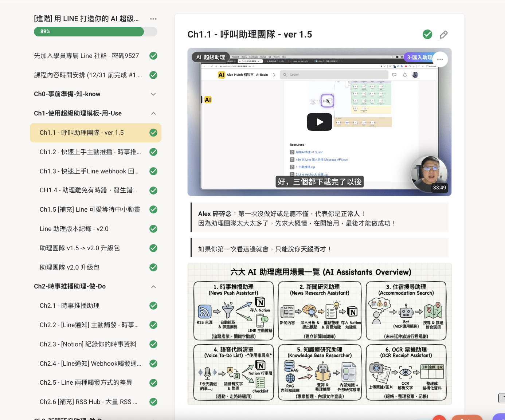Click the magnifier zoom icon in video canvas

327,101
